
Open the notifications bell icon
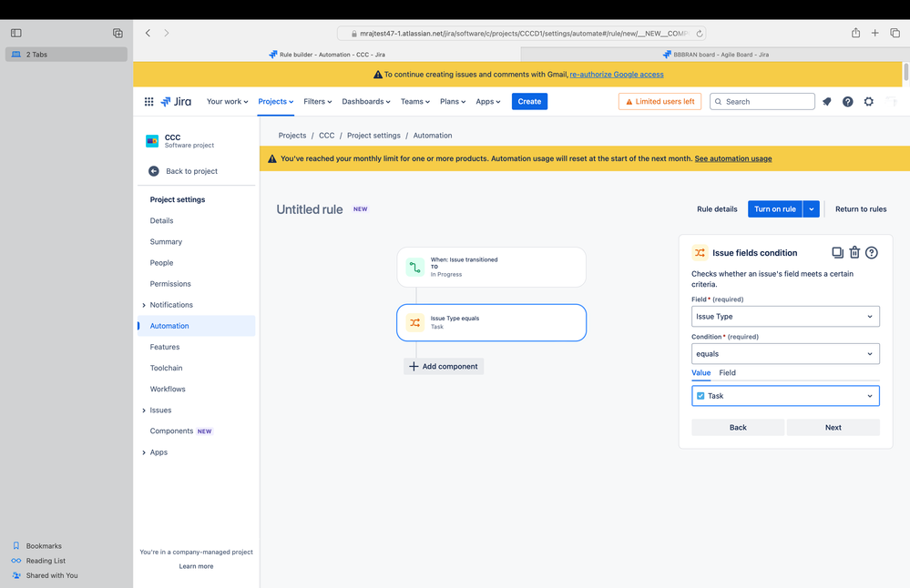coord(827,101)
